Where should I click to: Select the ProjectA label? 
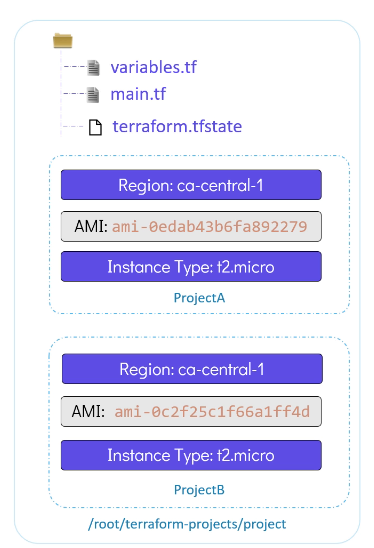pyautogui.click(x=199, y=298)
